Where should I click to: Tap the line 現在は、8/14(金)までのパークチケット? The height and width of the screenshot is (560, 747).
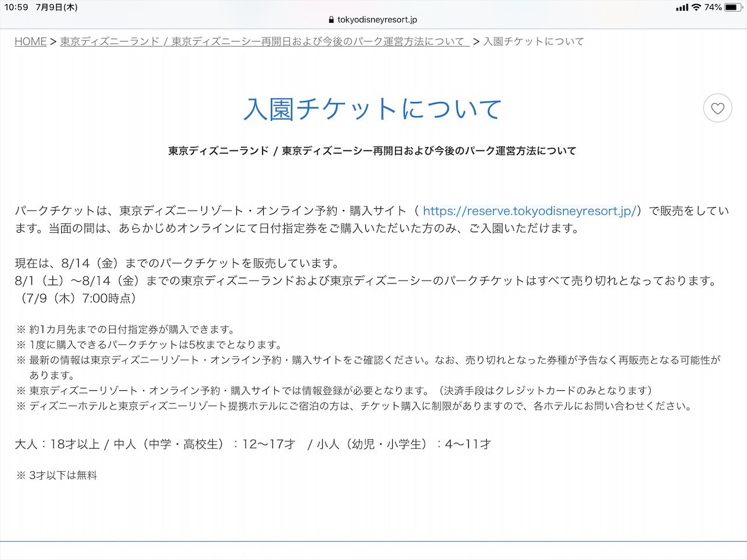click(177, 263)
